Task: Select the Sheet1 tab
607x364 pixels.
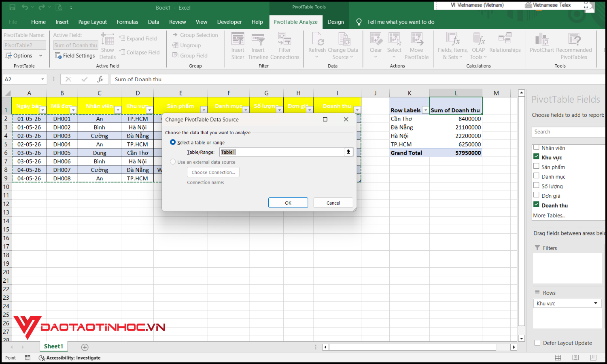Action: (x=53, y=346)
